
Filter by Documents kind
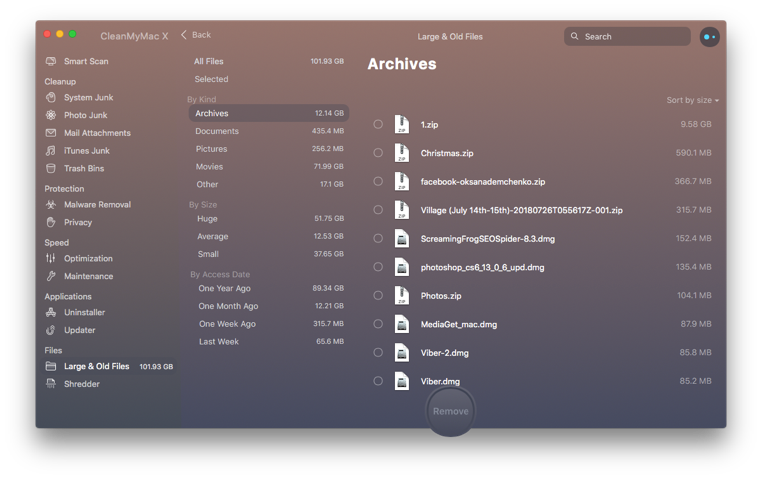269,131
